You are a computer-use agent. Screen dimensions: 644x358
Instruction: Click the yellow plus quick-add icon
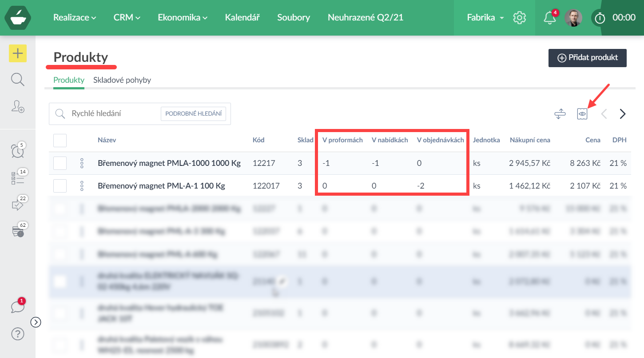pyautogui.click(x=18, y=54)
